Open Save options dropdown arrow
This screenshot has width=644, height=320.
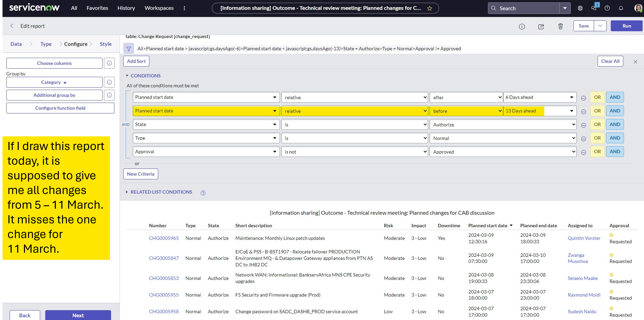click(x=600, y=26)
